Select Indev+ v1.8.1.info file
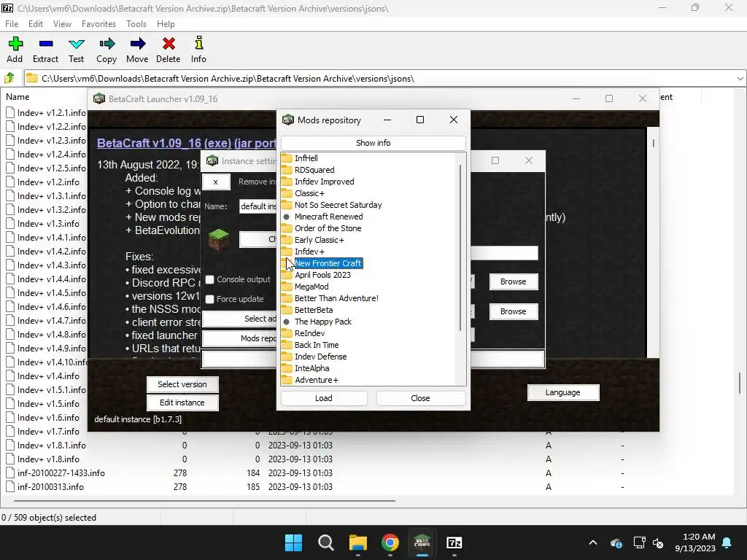The height and width of the screenshot is (560, 747). coord(52,446)
